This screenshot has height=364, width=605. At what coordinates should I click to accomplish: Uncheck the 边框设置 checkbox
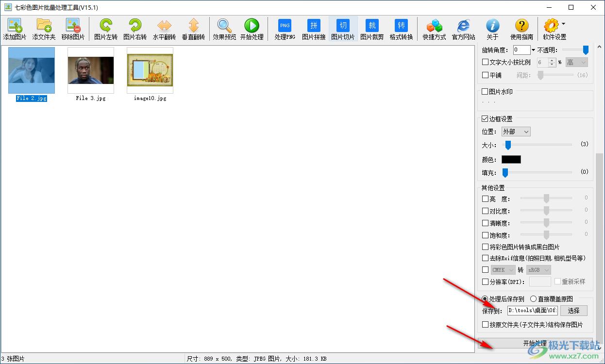click(x=485, y=119)
